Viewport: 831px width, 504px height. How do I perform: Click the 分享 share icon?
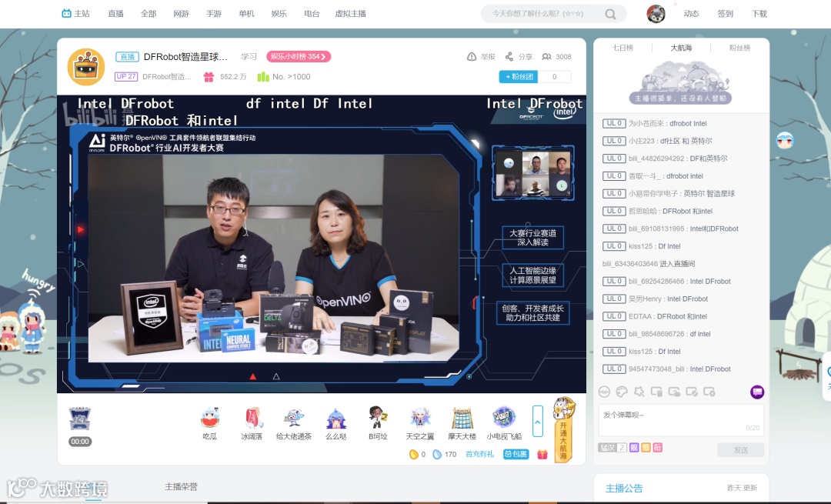(509, 57)
